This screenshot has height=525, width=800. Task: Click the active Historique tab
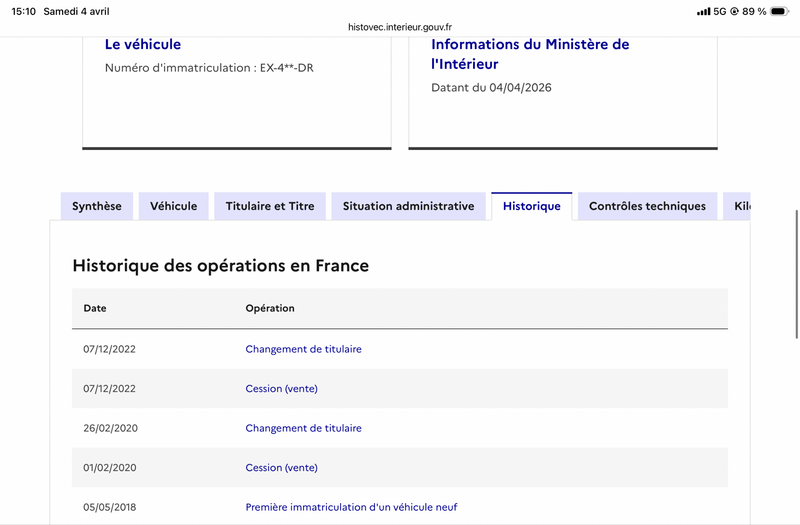[x=532, y=206]
